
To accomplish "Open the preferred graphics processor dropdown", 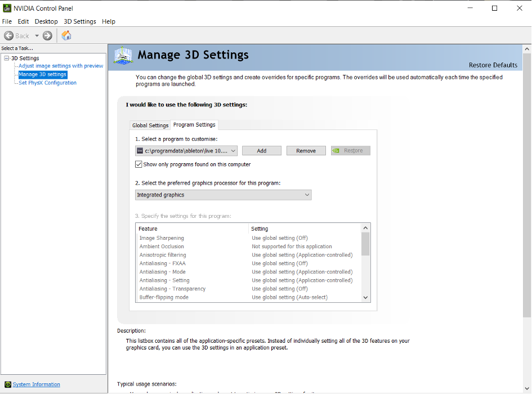I will point(307,194).
